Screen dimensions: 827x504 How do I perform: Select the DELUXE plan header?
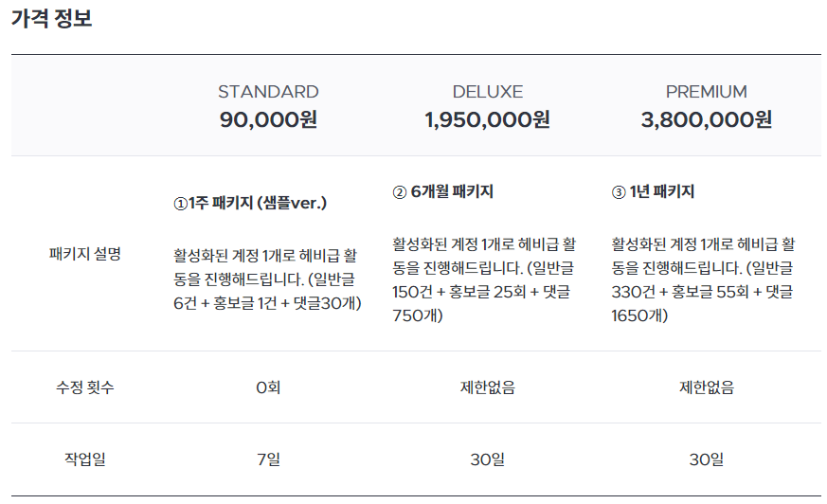click(487, 92)
